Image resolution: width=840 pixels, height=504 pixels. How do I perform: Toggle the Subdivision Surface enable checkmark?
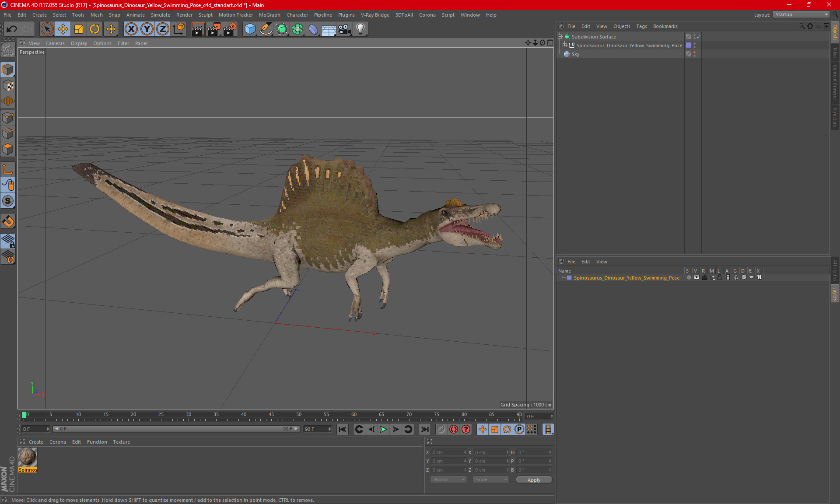click(x=699, y=37)
